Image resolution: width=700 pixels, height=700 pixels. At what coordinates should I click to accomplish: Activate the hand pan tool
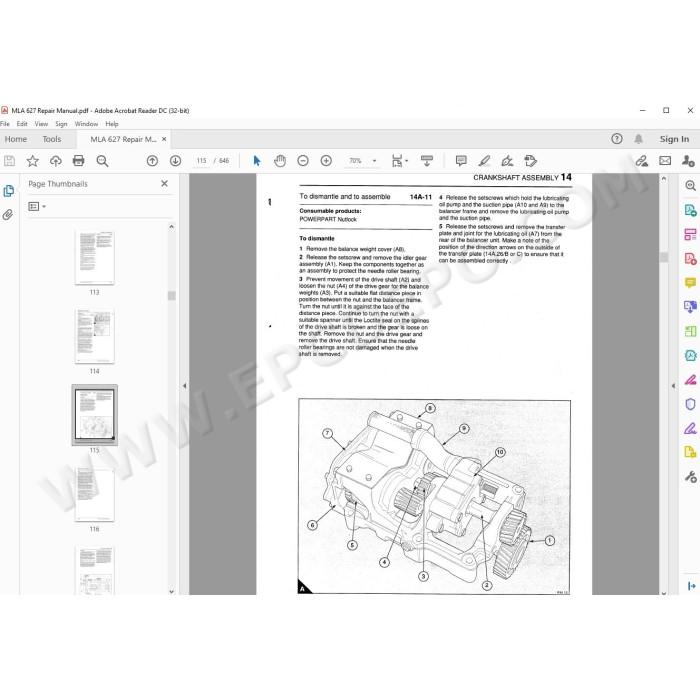(280, 161)
